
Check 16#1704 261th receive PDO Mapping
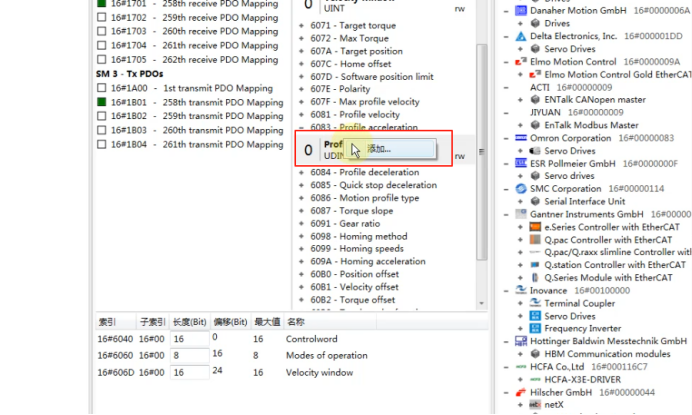[102, 45]
